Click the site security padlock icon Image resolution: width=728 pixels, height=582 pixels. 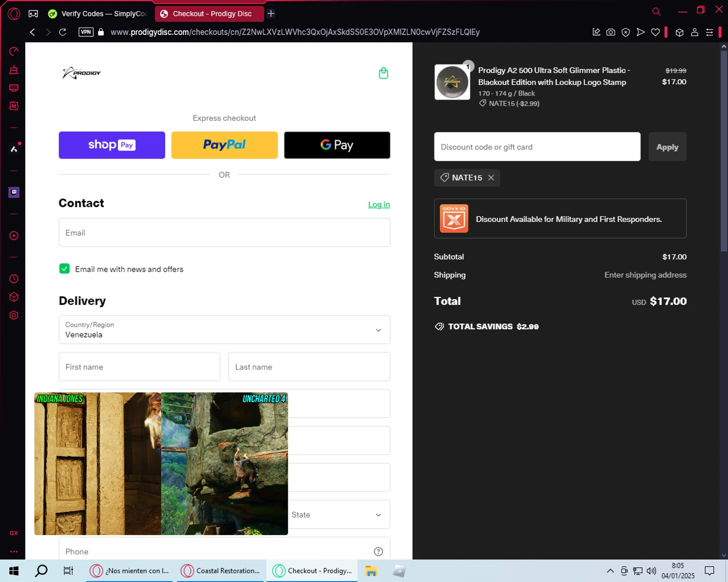(101, 32)
